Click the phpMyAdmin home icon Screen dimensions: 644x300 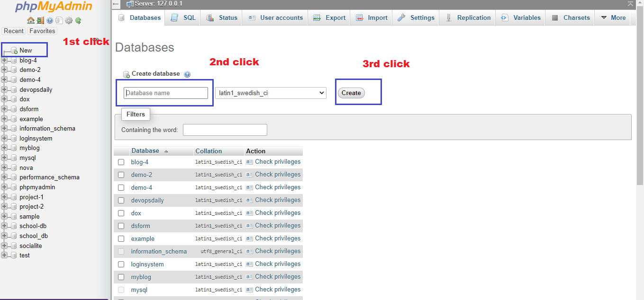31,20
